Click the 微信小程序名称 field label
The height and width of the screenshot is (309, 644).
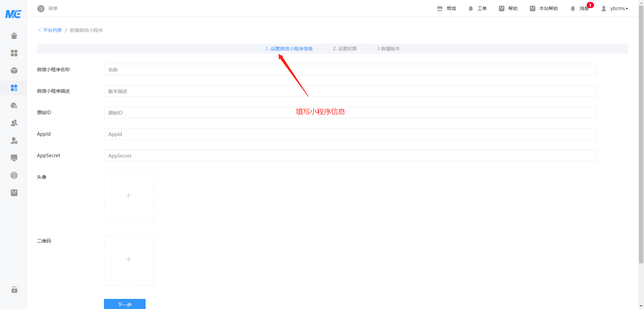(53, 70)
